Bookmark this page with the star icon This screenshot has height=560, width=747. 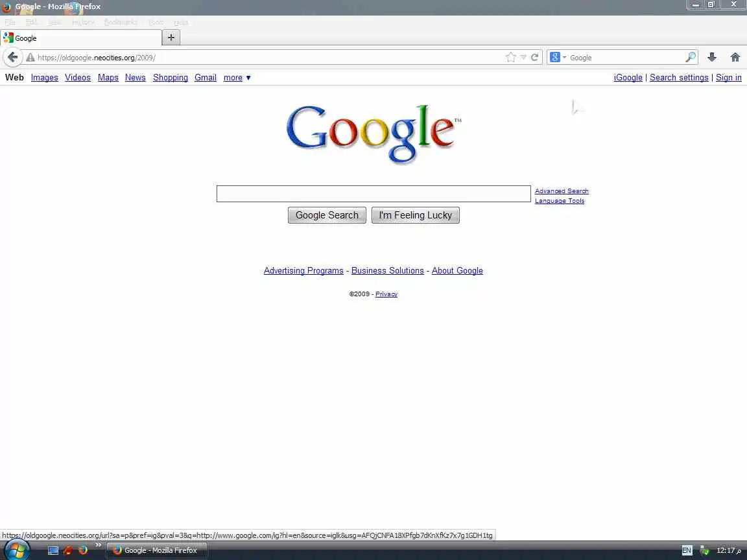[511, 58]
